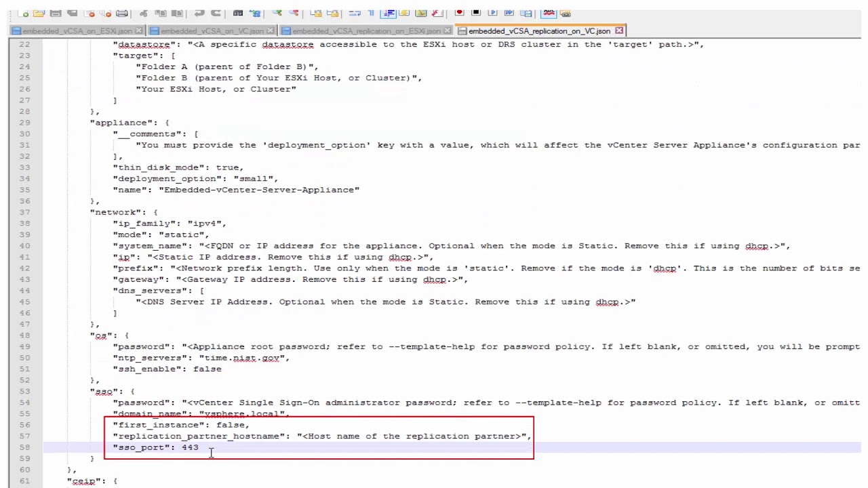Click the "gateway" key text
Image resolution: width=868 pixels, height=488 pixels.
tap(138, 279)
